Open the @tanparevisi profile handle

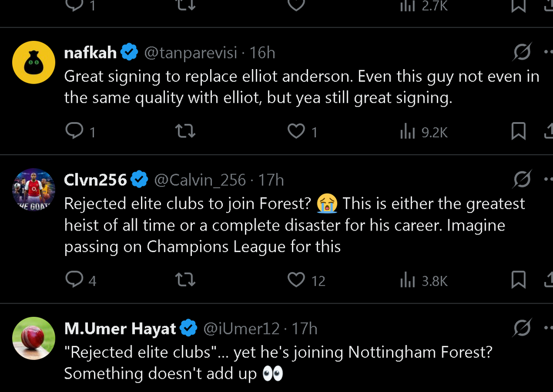click(190, 53)
